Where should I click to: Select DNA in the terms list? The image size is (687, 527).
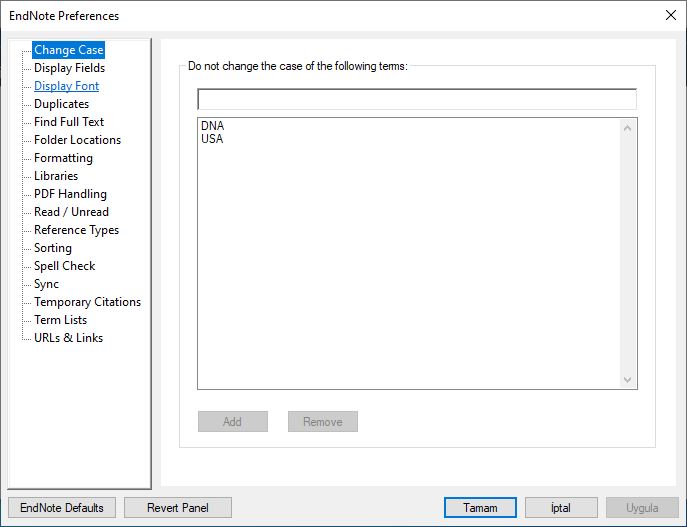(212, 126)
